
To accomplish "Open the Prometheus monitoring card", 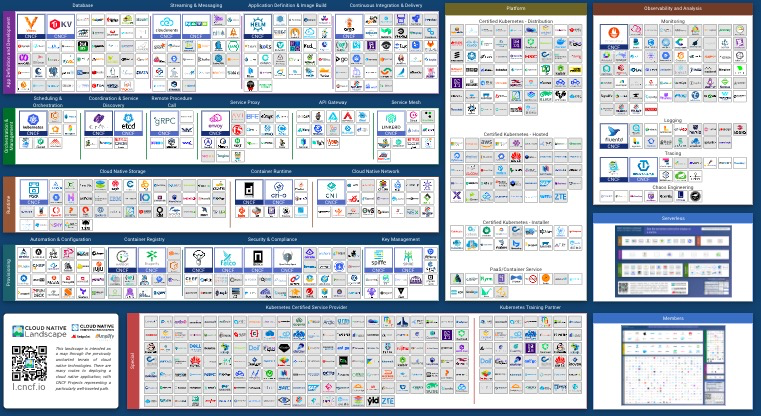I will click(x=614, y=37).
